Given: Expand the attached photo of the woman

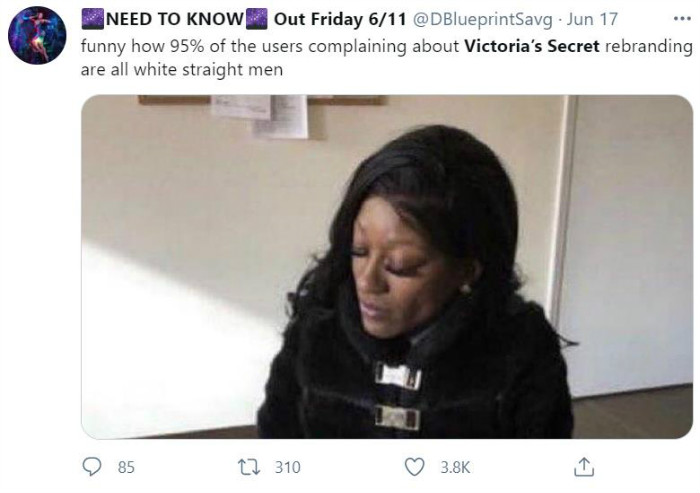Looking at the screenshot, I should [x=387, y=267].
